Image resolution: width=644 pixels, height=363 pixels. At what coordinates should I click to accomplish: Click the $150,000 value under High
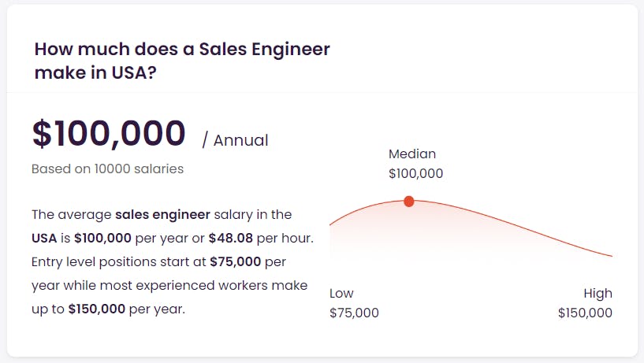585,313
